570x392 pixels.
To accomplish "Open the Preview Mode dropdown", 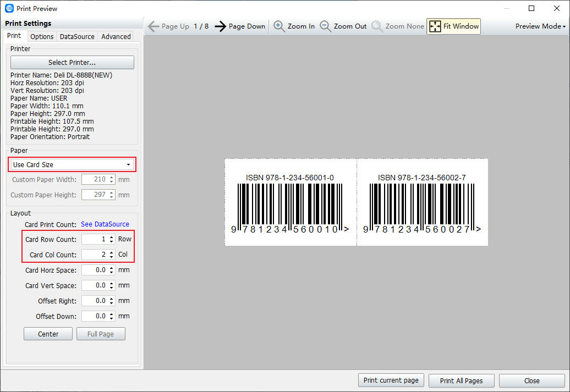I will pyautogui.click(x=540, y=26).
